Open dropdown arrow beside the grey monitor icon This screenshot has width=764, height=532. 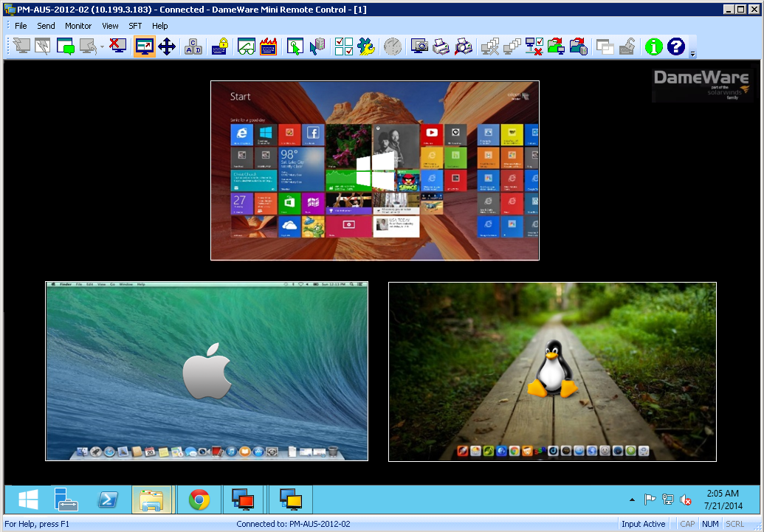tap(102, 47)
